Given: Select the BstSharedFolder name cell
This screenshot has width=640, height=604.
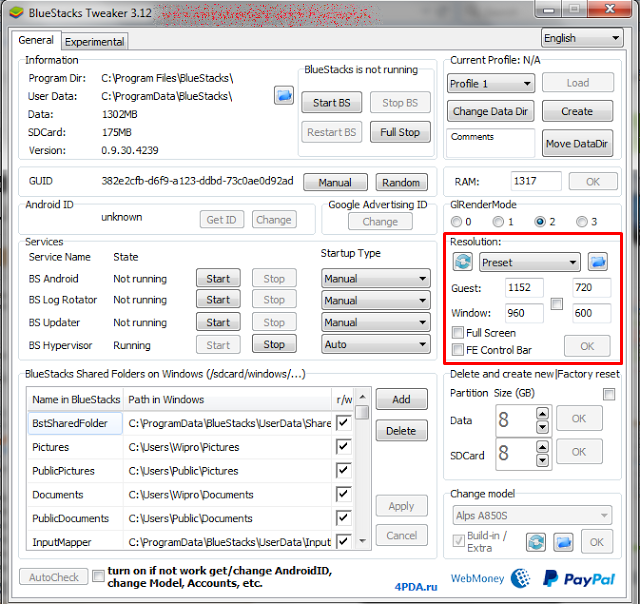Looking at the screenshot, I should 75,423.
